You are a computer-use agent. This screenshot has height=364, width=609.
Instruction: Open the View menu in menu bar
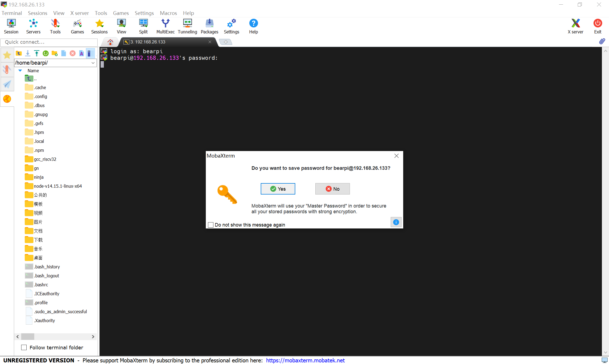pos(59,13)
